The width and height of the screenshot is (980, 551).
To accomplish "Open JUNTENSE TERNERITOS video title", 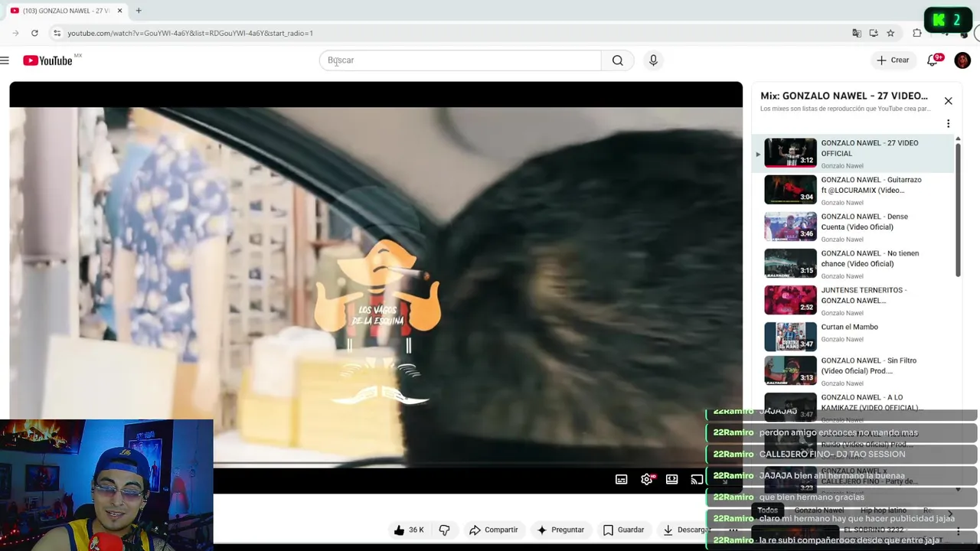I will coord(864,295).
